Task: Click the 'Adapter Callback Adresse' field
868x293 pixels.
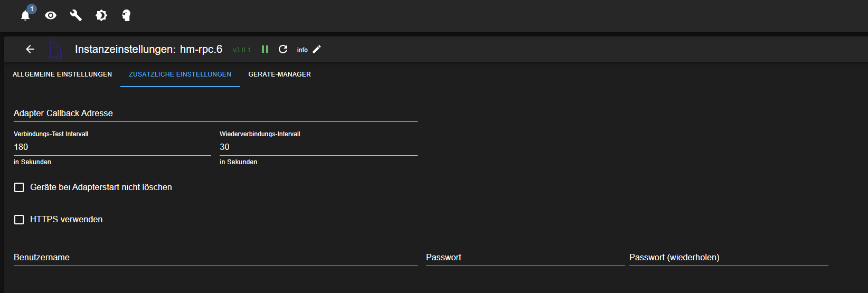Action: pyautogui.click(x=215, y=114)
